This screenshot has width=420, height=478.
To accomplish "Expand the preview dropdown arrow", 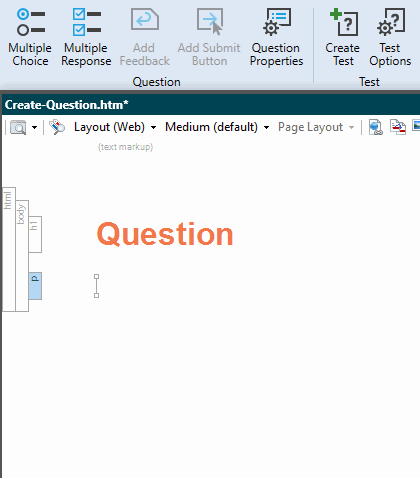I will pos(34,127).
